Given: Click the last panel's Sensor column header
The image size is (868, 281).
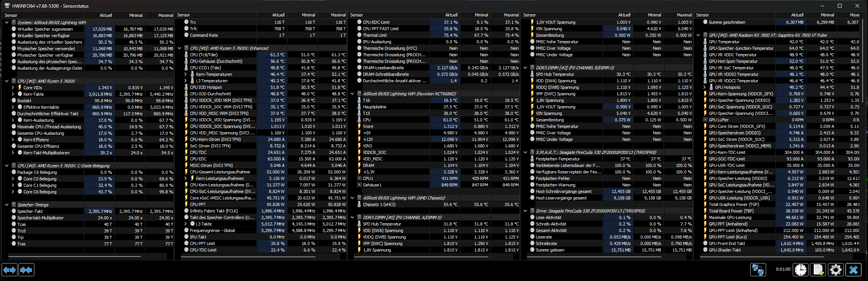Looking at the screenshot, I should pos(735,15).
